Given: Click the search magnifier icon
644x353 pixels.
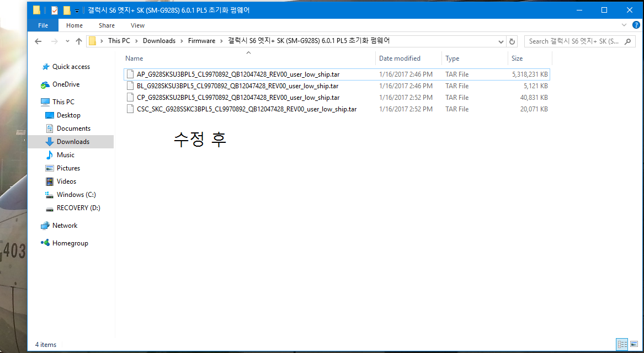Looking at the screenshot, I should pos(628,41).
